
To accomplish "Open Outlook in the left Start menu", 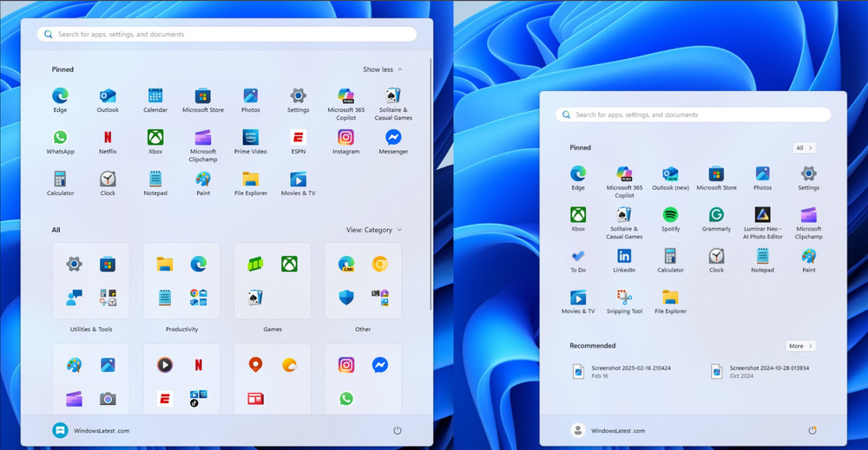I will [108, 100].
